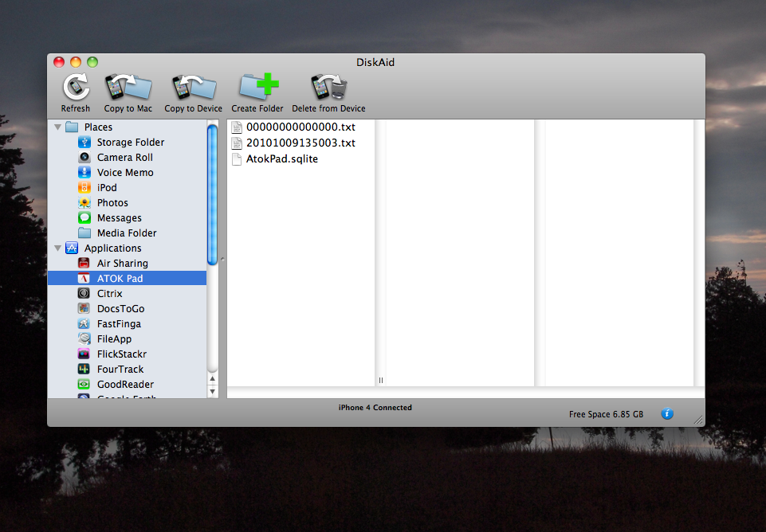
Task: Select the Voice Memo microphone icon
Action: click(x=84, y=172)
